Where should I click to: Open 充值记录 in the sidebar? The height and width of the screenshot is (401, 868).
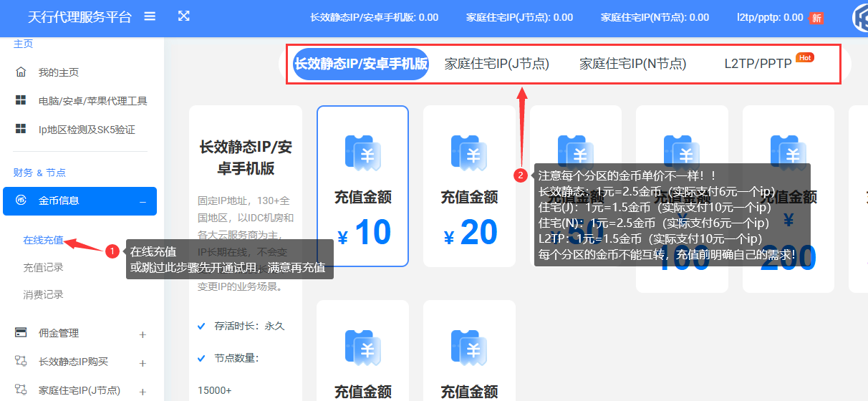click(43, 267)
